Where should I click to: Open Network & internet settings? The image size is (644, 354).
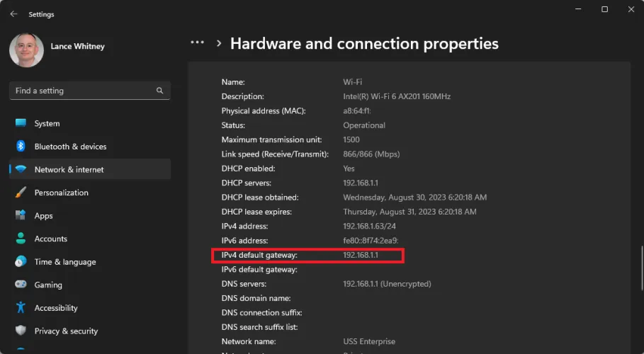69,170
